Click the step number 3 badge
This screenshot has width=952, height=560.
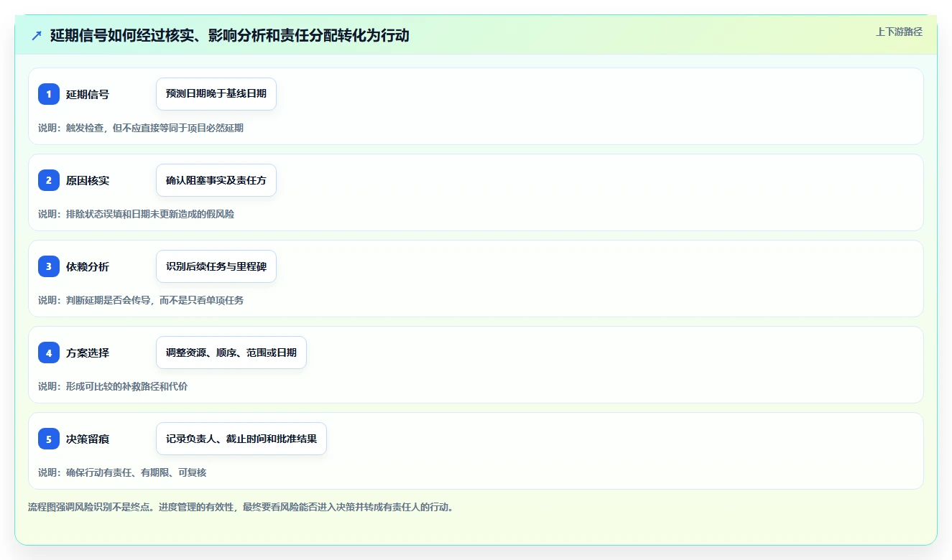click(x=49, y=266)
